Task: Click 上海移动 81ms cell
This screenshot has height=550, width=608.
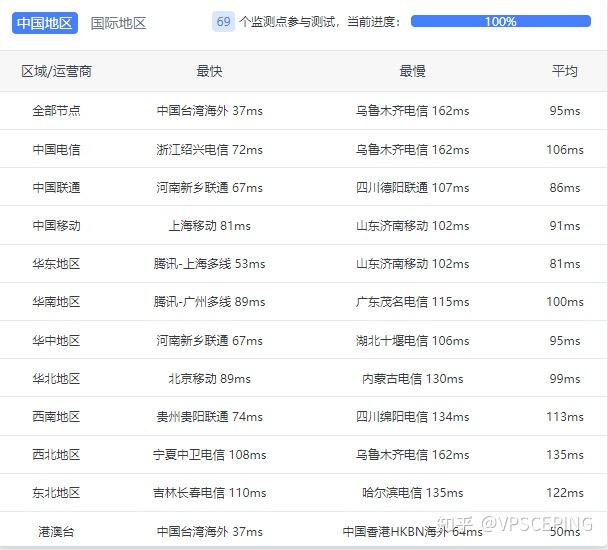Action: click(x=209, y=226)
